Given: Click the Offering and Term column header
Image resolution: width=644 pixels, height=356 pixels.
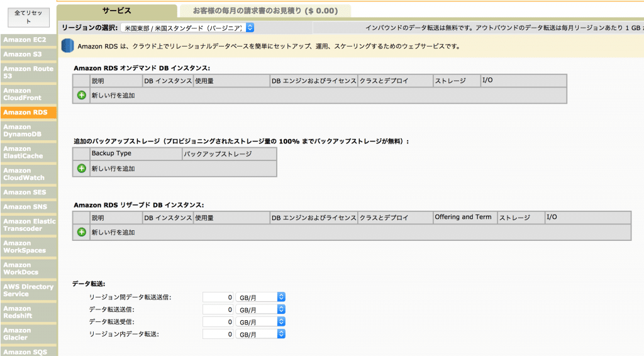Looking at the screenshot, I should coord(465,217).
